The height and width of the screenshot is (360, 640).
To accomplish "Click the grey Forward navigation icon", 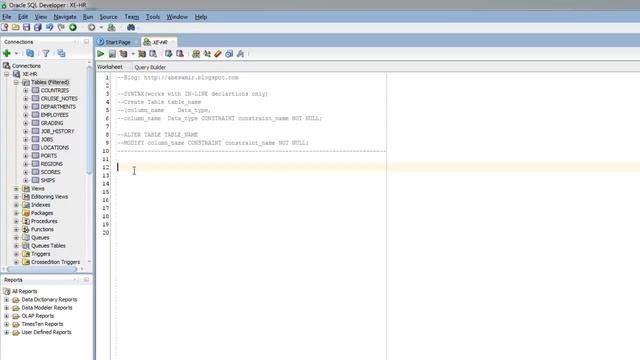I will pyautogui.click(x=91, y=27).
